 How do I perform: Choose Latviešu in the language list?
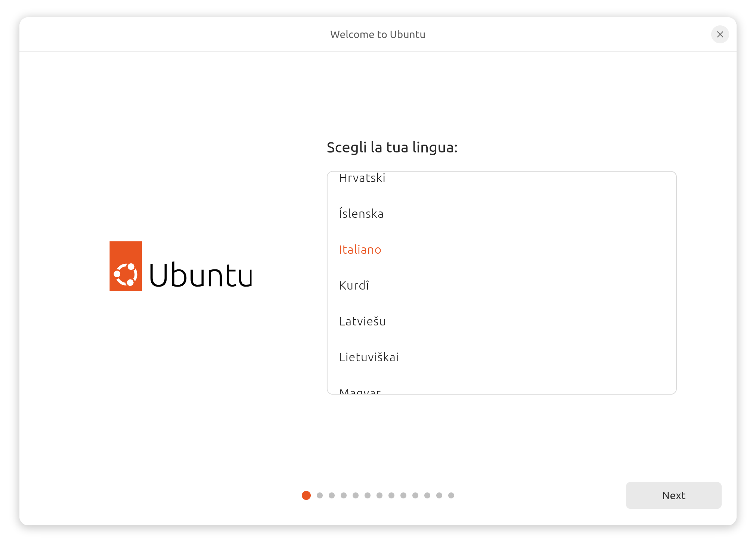pyautogui.click(x=362, y=321)
